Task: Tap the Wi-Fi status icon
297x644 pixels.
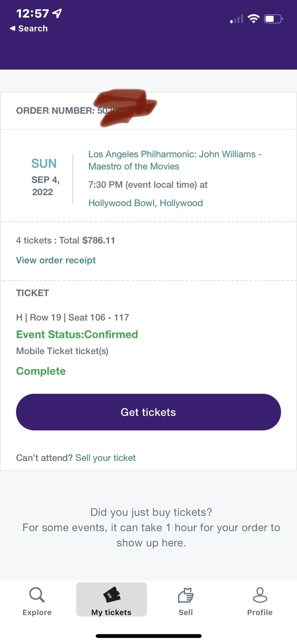Action: pos(253,19)
